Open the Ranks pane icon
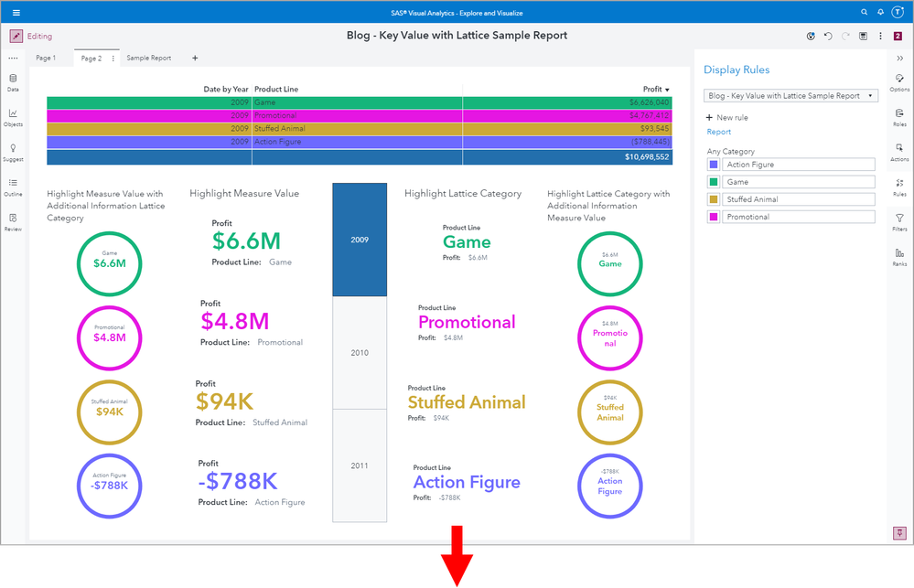This screenshot has height=588, width=914. tap(899, 253)
